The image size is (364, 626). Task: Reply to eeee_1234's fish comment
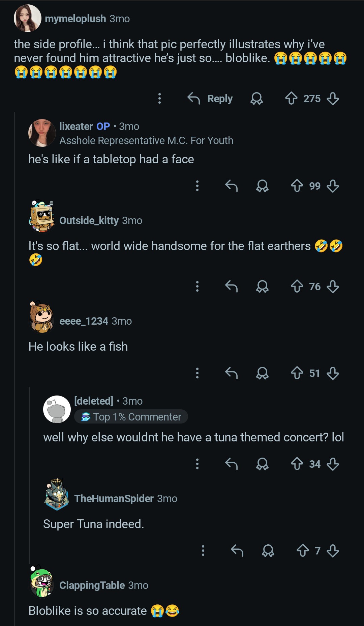[232, 373]
